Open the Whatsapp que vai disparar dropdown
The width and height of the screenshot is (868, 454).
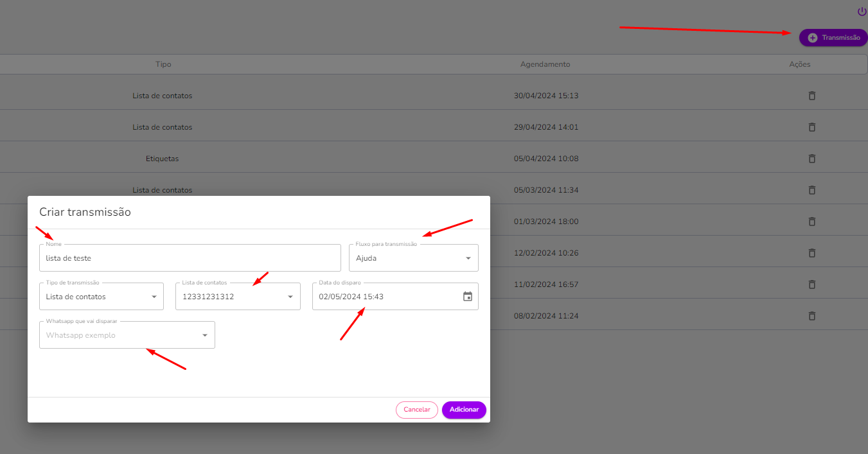click(127, 335)
